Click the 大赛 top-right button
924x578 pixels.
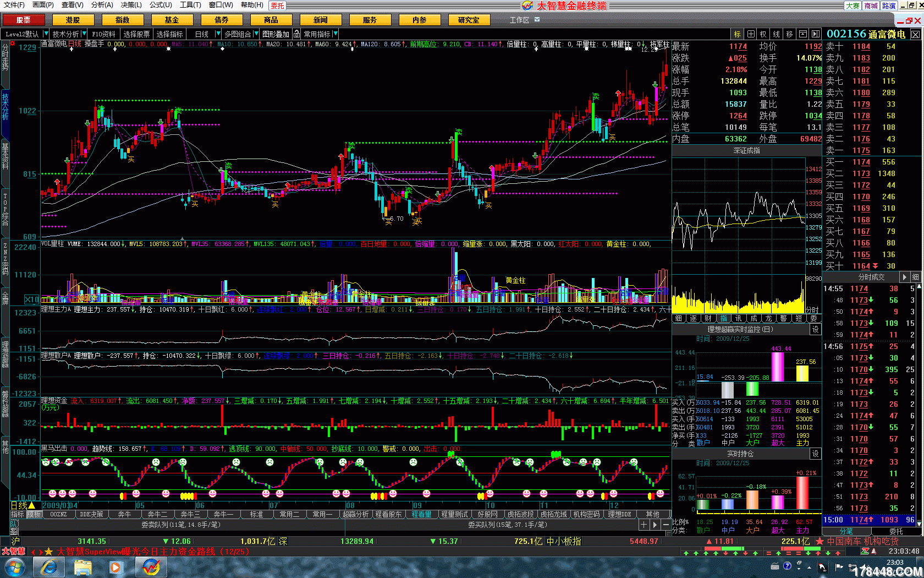[853, 6]
